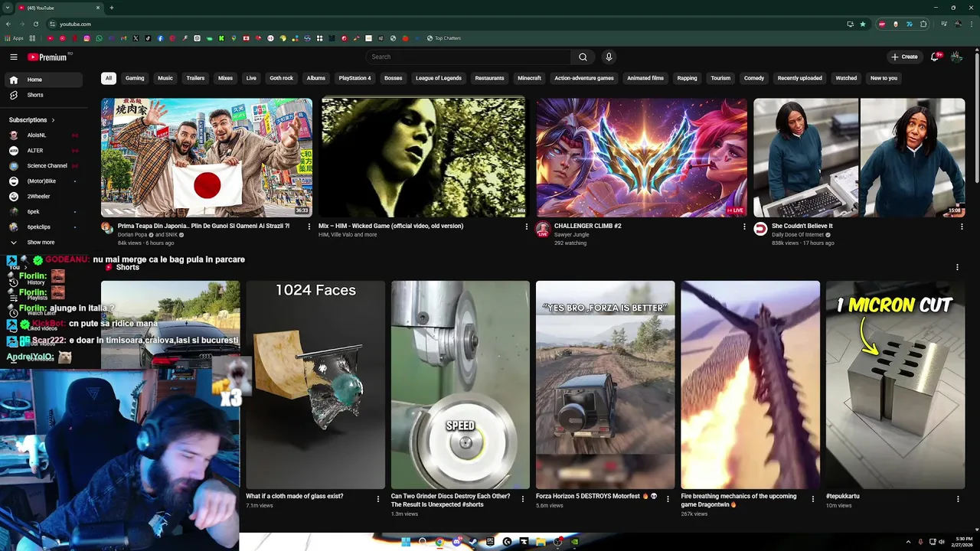Open options menu for HIM Wicked Game mix

point(527,227)
